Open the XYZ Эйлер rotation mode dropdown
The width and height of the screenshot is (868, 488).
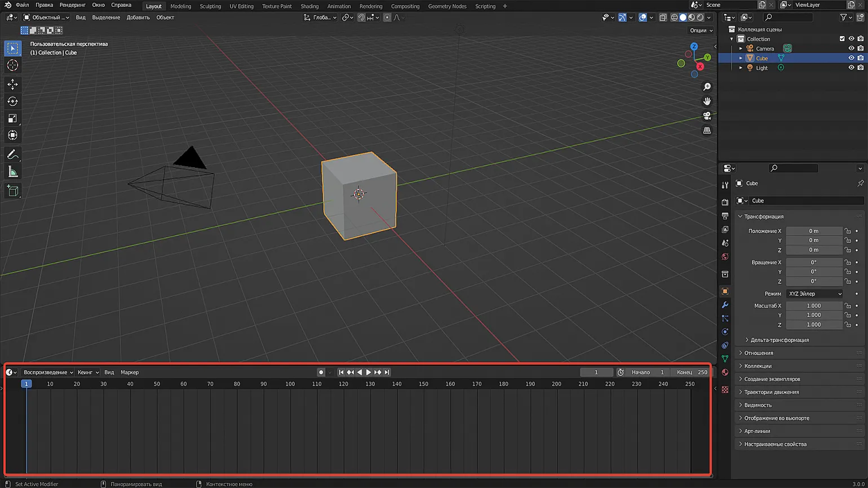point(814,294)
